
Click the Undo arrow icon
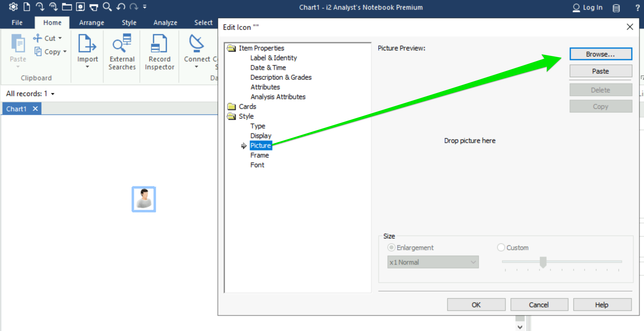click(x=121, y=7)
